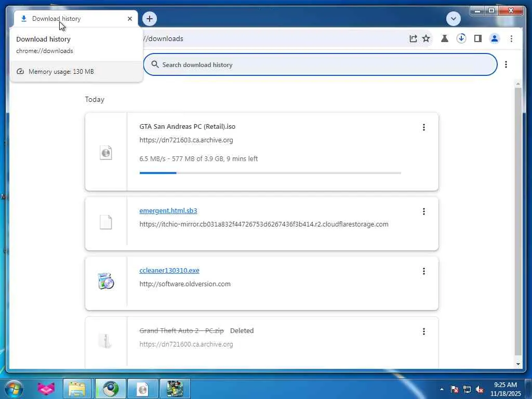The height and width of the screenshot is (399, 532).
Task: Click the scrollbar down arrow
Action: 518,364
